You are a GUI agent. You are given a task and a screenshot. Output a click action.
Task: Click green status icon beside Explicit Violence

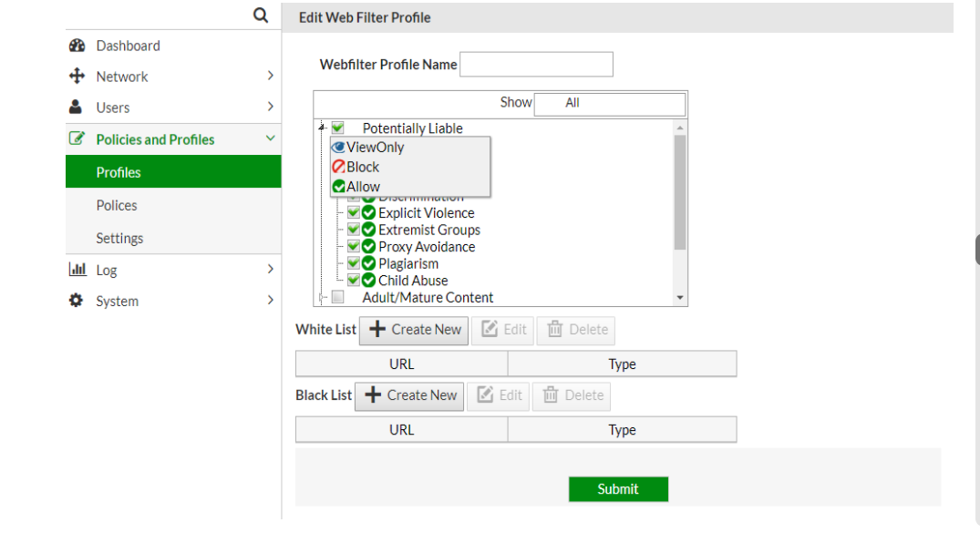(368, 213)
